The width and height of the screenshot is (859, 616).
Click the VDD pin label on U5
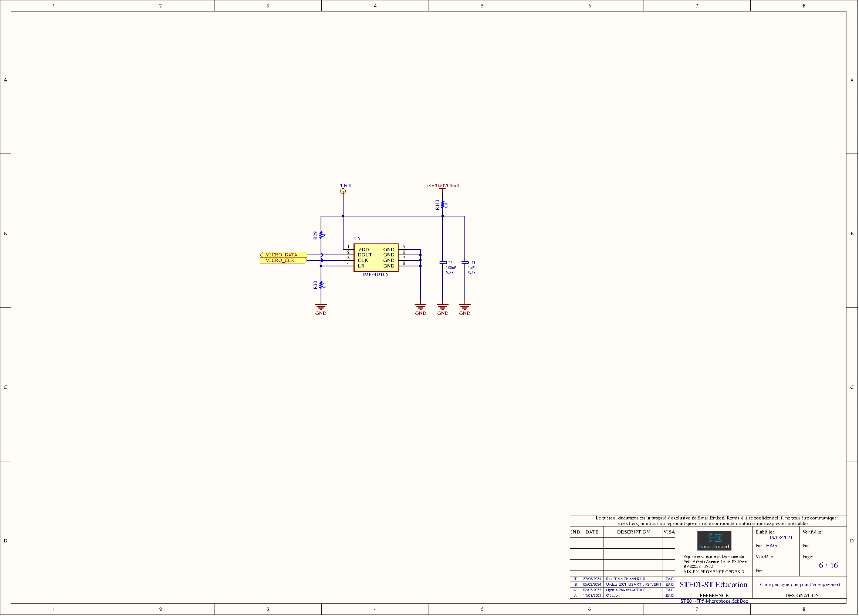coord(363,250)
